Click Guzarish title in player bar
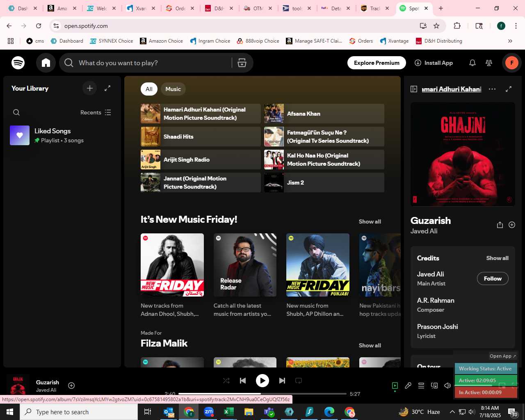Image resolution: width=525 pixels, height=420 pixels. (x=48, y=382)
